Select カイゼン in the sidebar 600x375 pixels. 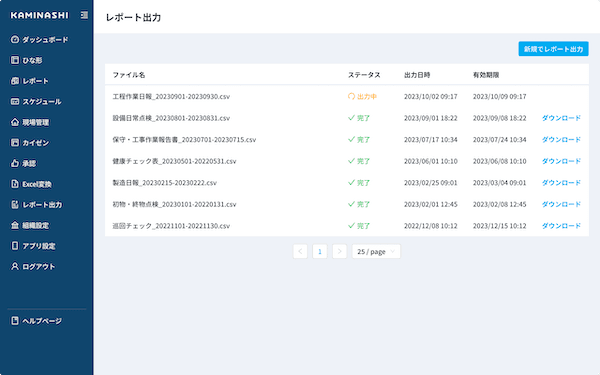[x=36, y=143]
